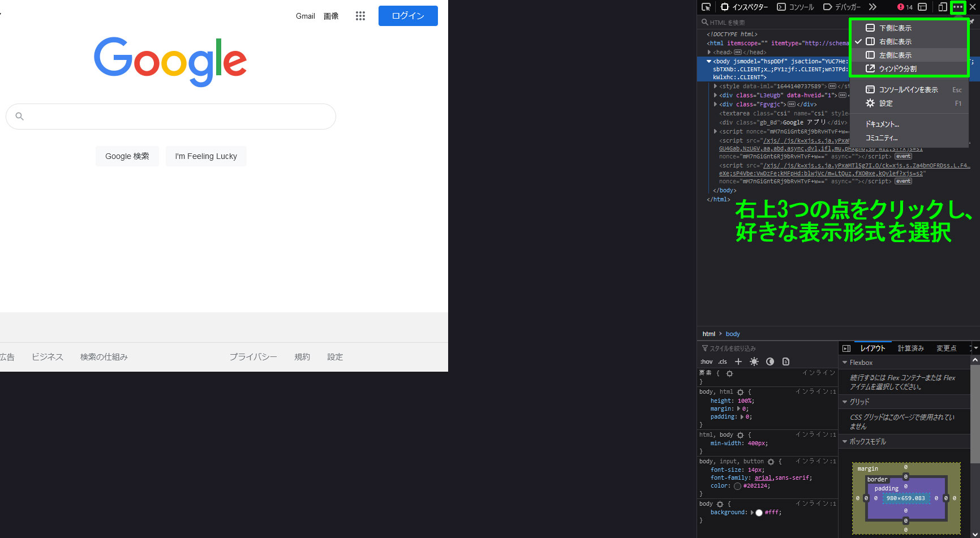The image size is (980, 538).
Task: Expand the ellipsis badge inside the head tag
Action: 738,52
